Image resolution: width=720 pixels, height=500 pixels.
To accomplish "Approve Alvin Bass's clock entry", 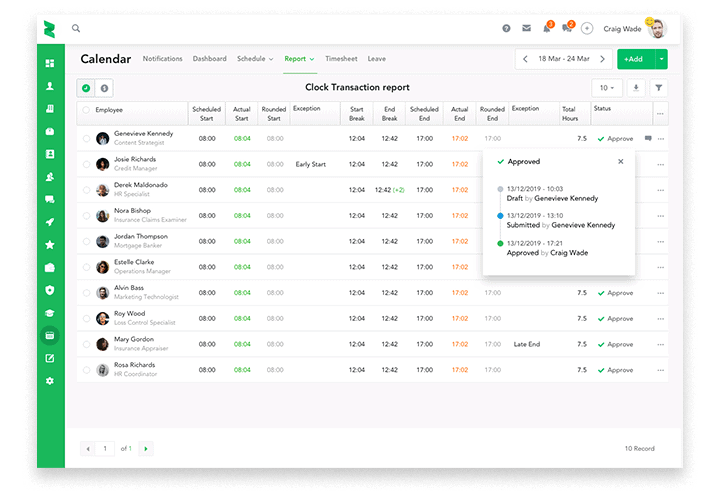I will 615,293.
